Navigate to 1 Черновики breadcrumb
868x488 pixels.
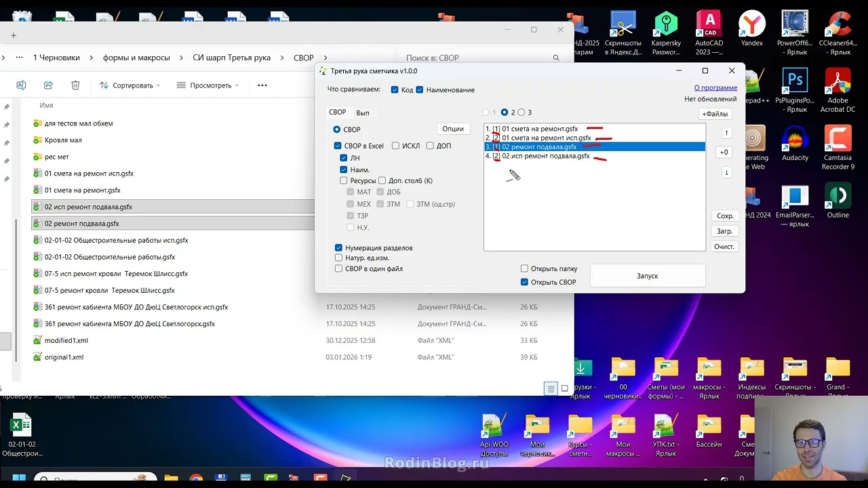coord(56,58)
